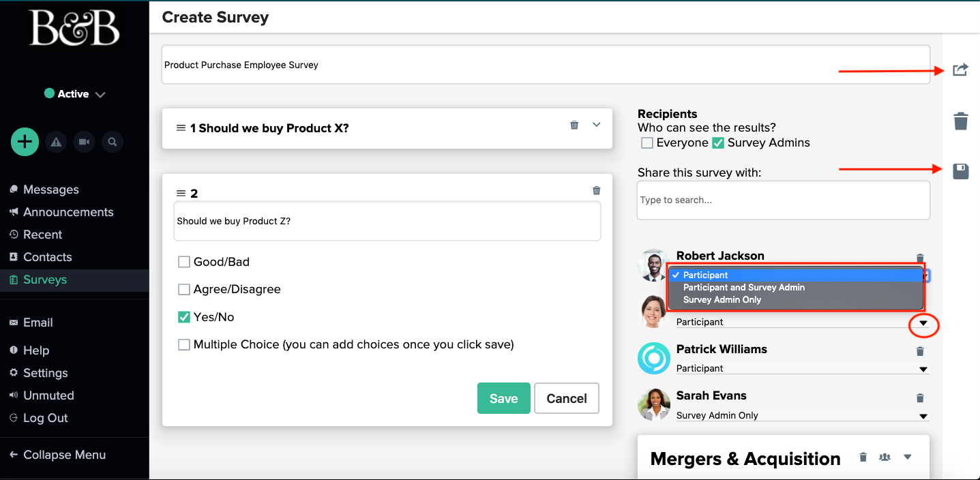Image resolution: width=980 pixels, height=480 pixels.
Task: Click the green plus create button
Action: [25, 142]
